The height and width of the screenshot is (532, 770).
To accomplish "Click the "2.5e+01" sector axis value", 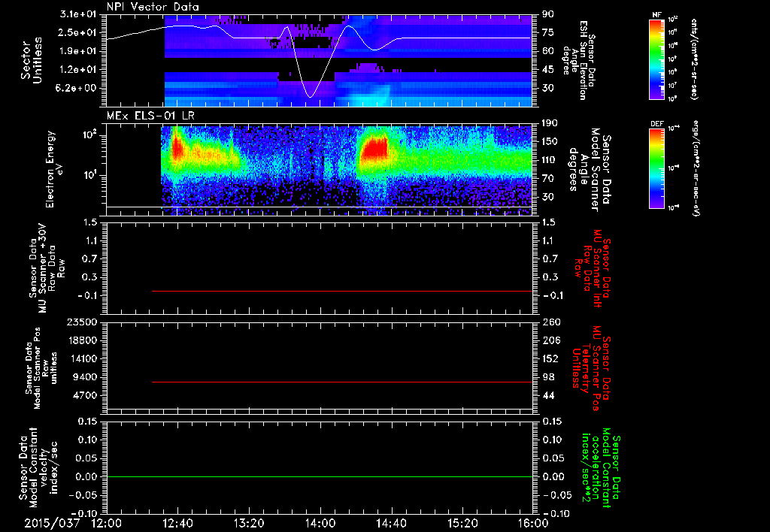I will point(77,32).
